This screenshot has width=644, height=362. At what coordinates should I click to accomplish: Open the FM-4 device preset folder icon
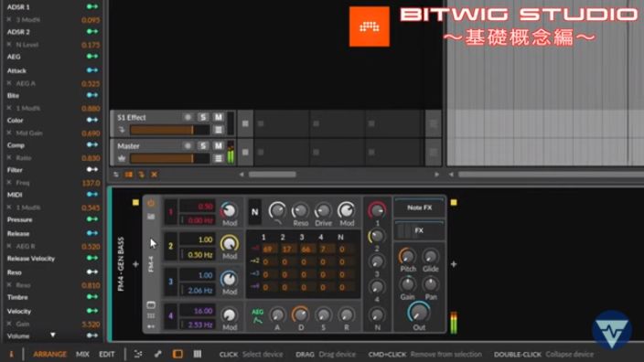pos(151,217)
